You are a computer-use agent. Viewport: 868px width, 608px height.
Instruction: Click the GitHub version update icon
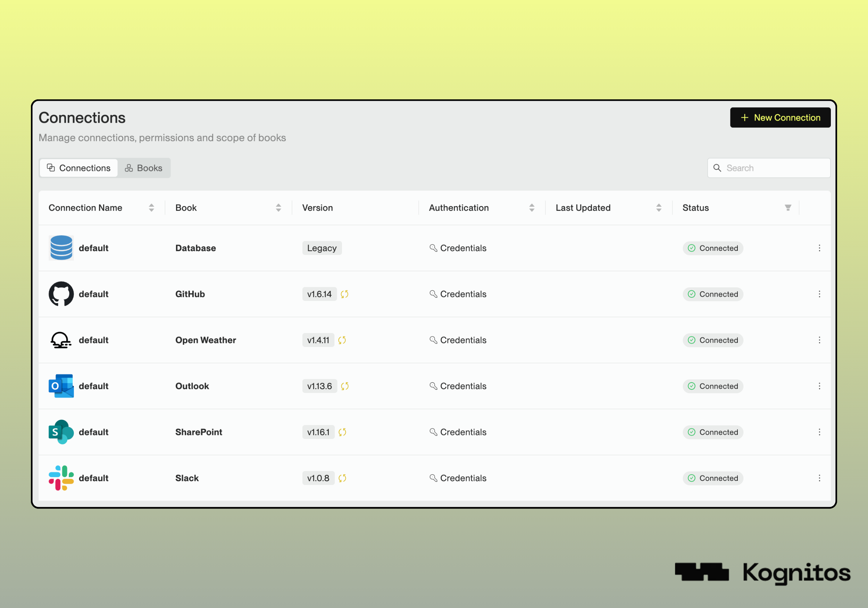[x=344, y=294]
